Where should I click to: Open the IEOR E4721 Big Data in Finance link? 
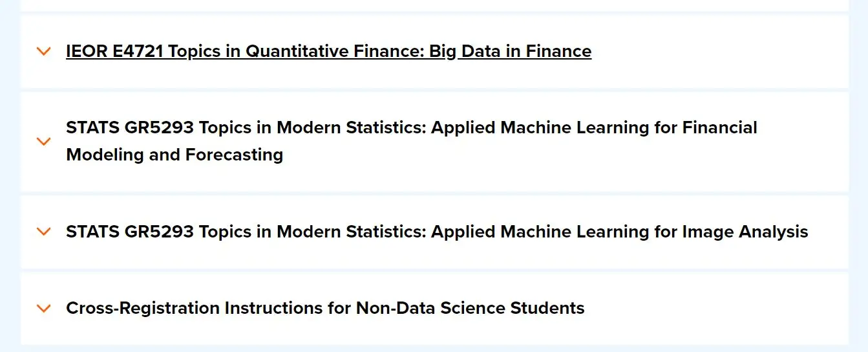click(x=328, y=51)
